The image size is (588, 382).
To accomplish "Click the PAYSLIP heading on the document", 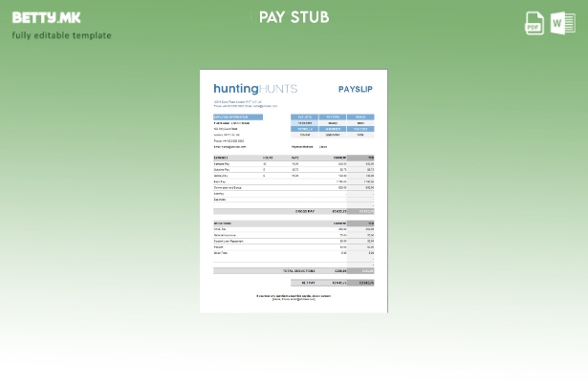I will click(x=356, y=89).
